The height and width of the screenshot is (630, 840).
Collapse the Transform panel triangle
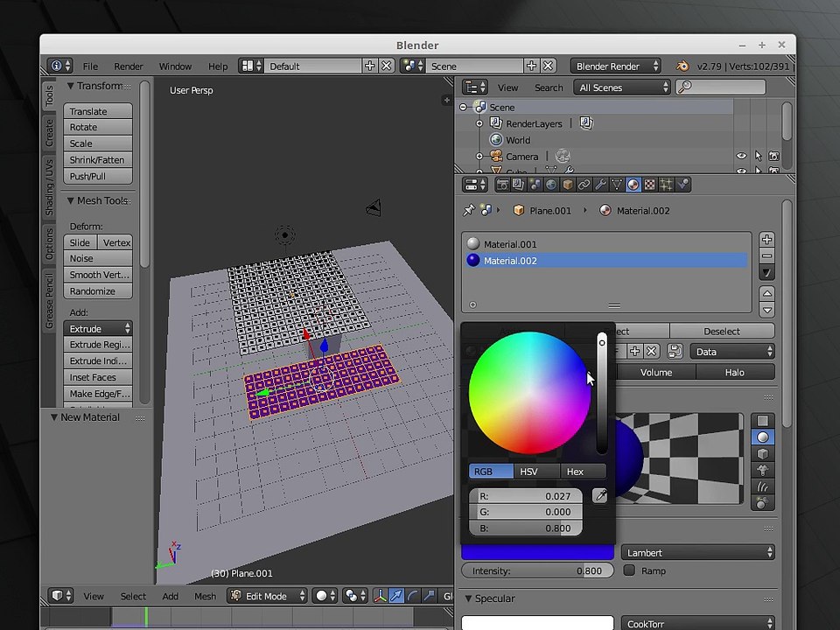point(70,86)
